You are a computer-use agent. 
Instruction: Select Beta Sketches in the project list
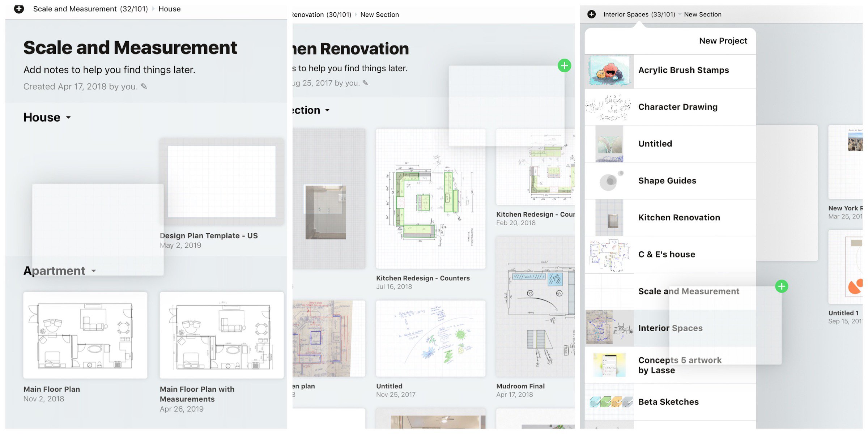(668, 402)
